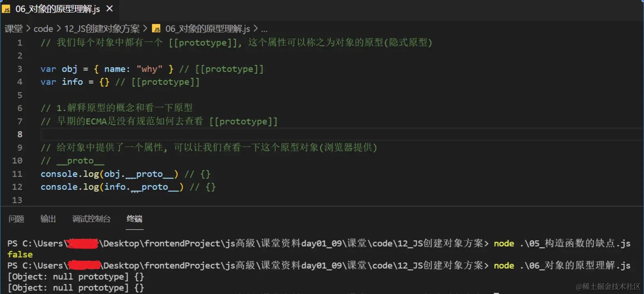Click the last [Object: null prototype] terminal line
The width and height of the screenshot is (644, 294).
pyautogui.click(x=75, y=288)
